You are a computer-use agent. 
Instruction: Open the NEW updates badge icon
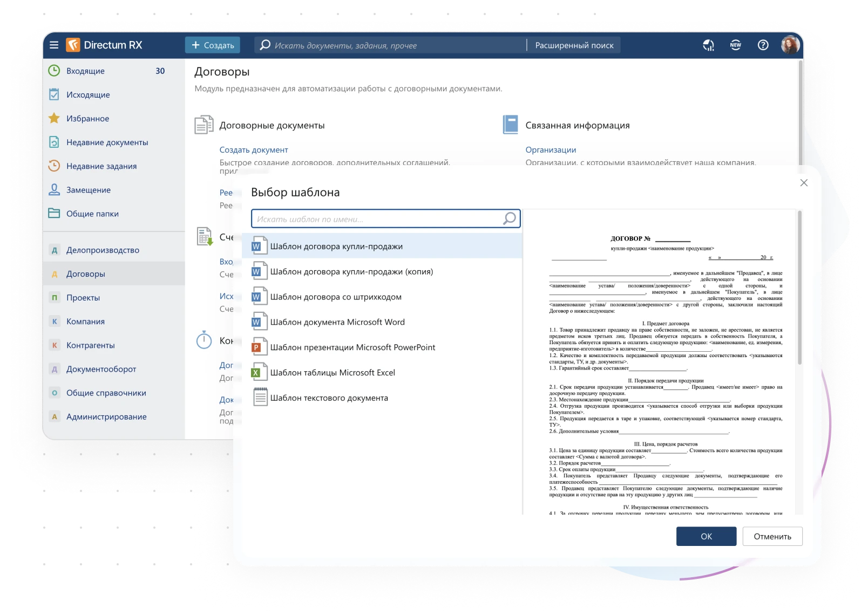(x=735, y=45)
